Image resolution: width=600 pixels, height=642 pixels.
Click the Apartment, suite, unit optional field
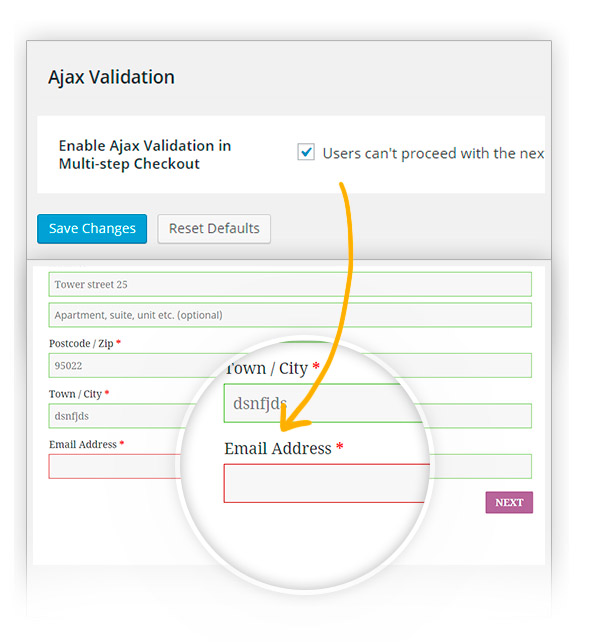coord(290,315)
